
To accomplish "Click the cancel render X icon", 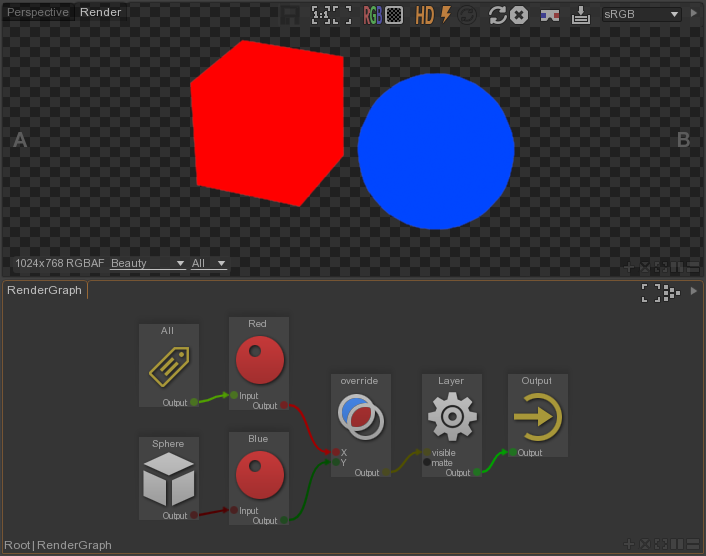I will pyautogui.click(x=519, y=15).
